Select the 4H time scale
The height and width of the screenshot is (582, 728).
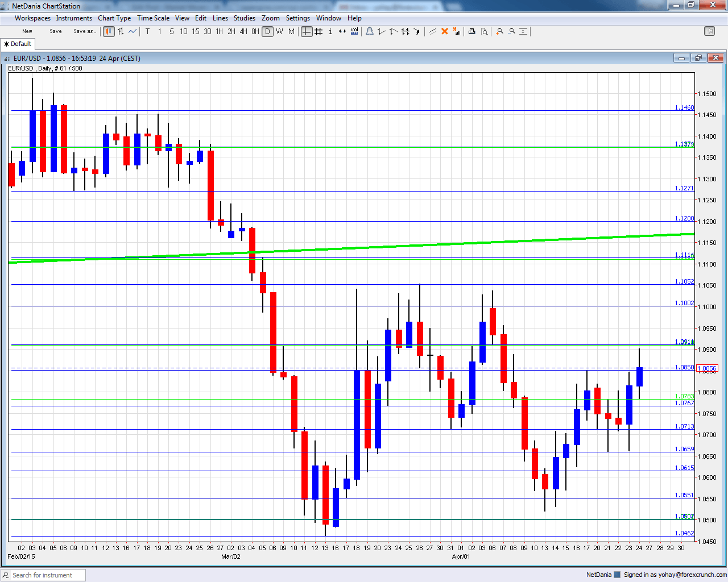coord(243,31)
